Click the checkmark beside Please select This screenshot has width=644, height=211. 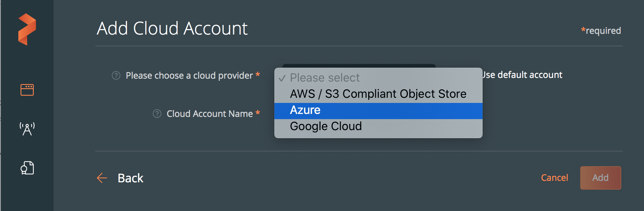(x=282, y=78)
